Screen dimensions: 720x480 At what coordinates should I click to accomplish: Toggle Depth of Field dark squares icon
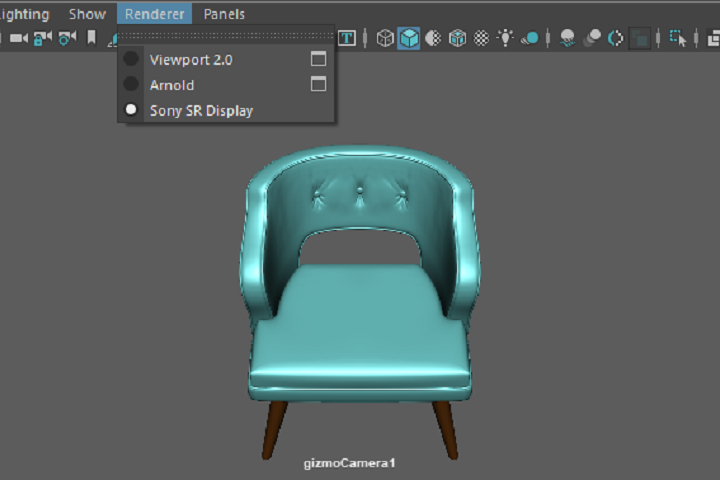(640, 38)
